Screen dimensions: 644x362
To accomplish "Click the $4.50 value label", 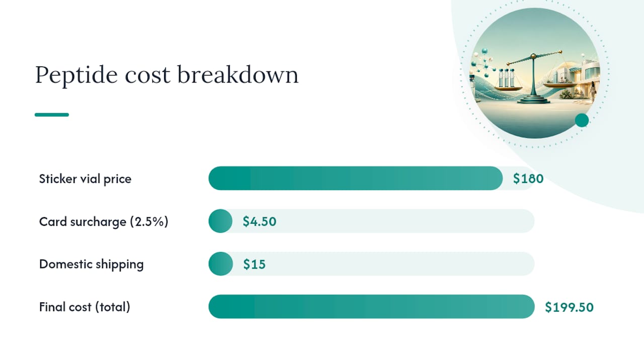I will [x=260, y=221].
